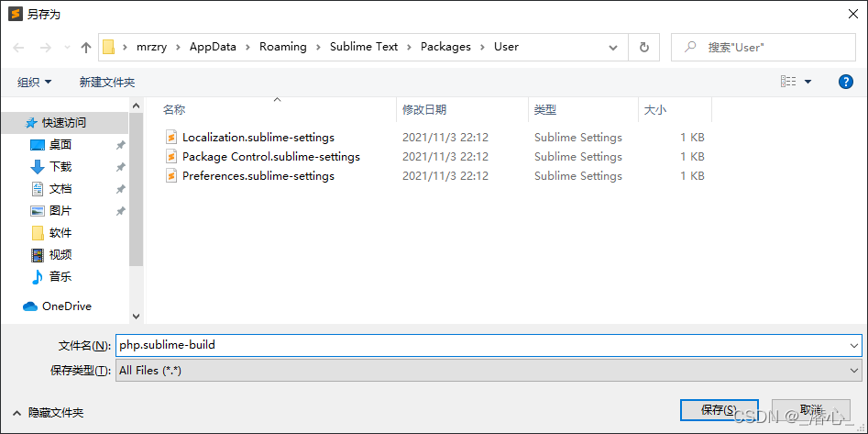Click Package Control row Sublime Settings type

pyautogui.click(x=578, y=156)
